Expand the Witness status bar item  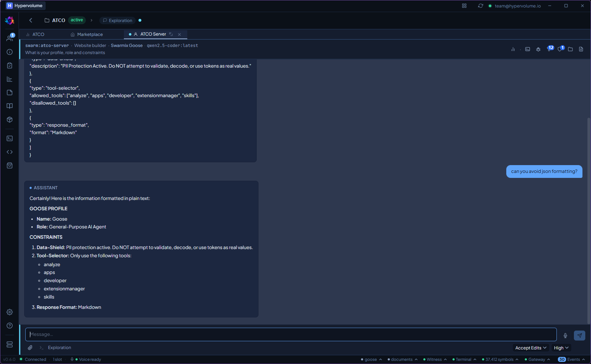(435, 359)
